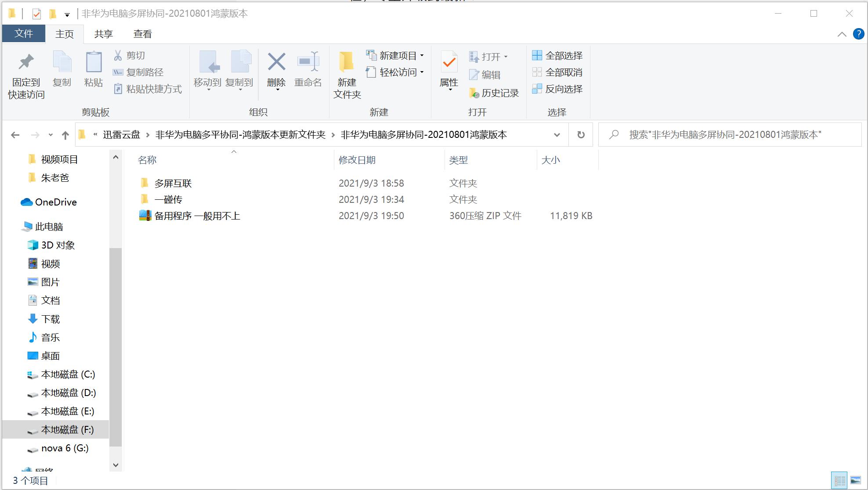Image resolution: width=868 pixels, height=490 pixels.
Task: Refresh the folder view
Action: 580,134
